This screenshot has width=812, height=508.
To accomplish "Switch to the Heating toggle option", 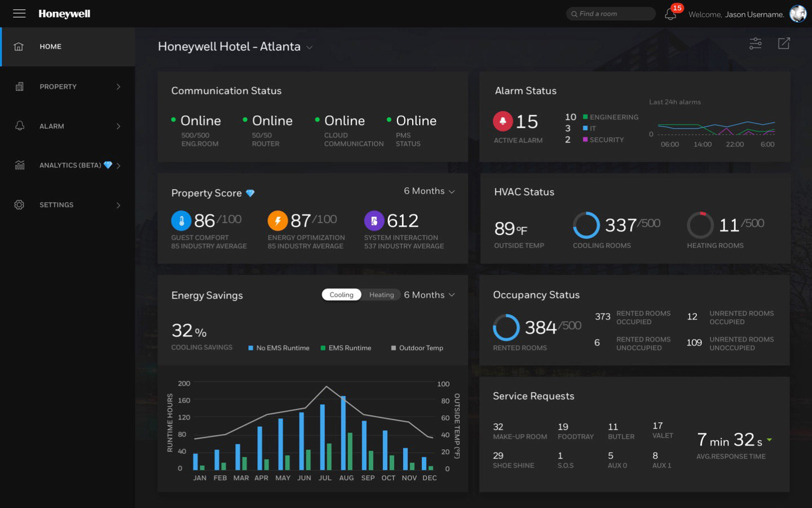I will coord(382,295).
